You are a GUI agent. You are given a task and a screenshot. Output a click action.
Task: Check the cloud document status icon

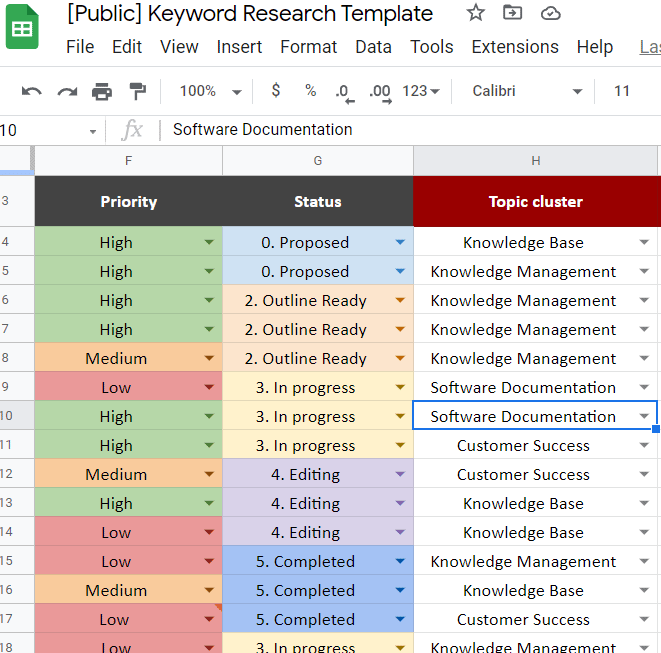551,13
